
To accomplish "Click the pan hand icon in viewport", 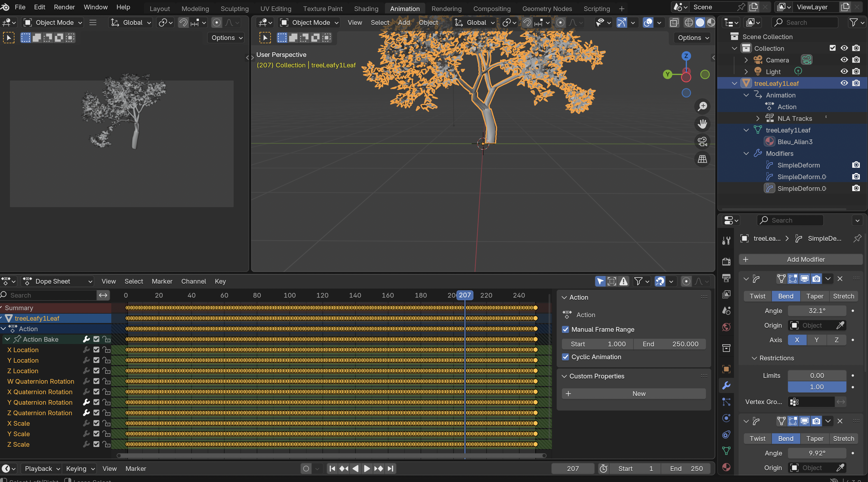I will 702,124.
